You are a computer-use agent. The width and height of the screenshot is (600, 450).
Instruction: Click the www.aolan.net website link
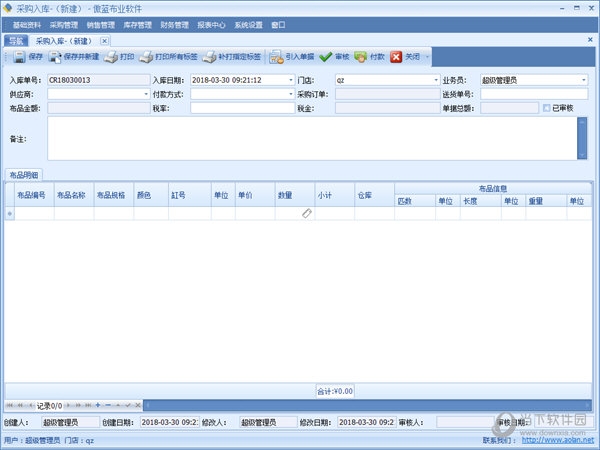click(565, 440)
